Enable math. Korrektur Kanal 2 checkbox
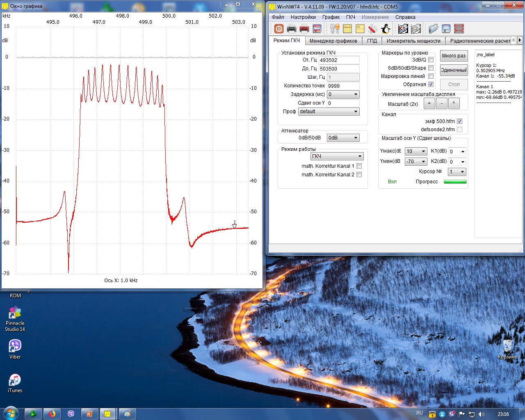The height and width of the screenshot is (420, 525). (x=359, y=175)
